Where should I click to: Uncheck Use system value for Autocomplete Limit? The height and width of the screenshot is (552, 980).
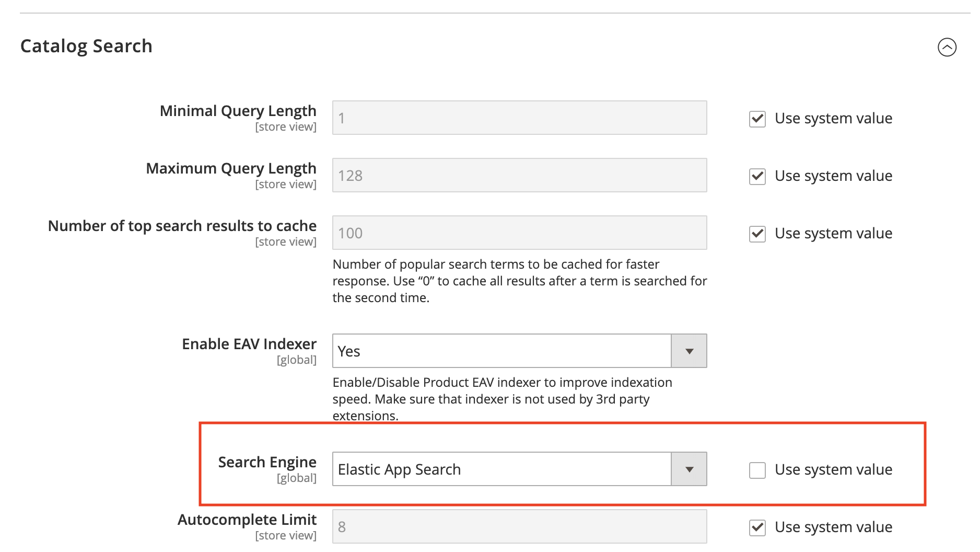click(x=757, y=527)
